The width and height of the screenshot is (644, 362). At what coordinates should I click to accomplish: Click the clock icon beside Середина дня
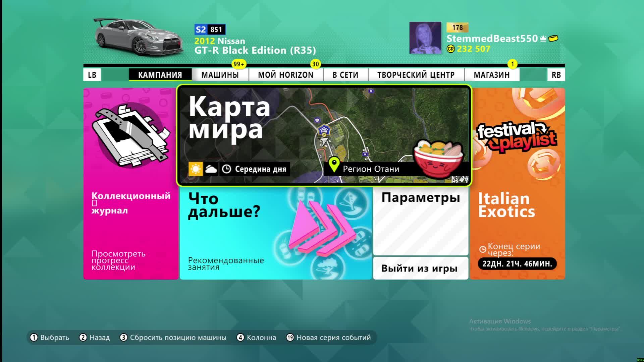click(226, 169)
